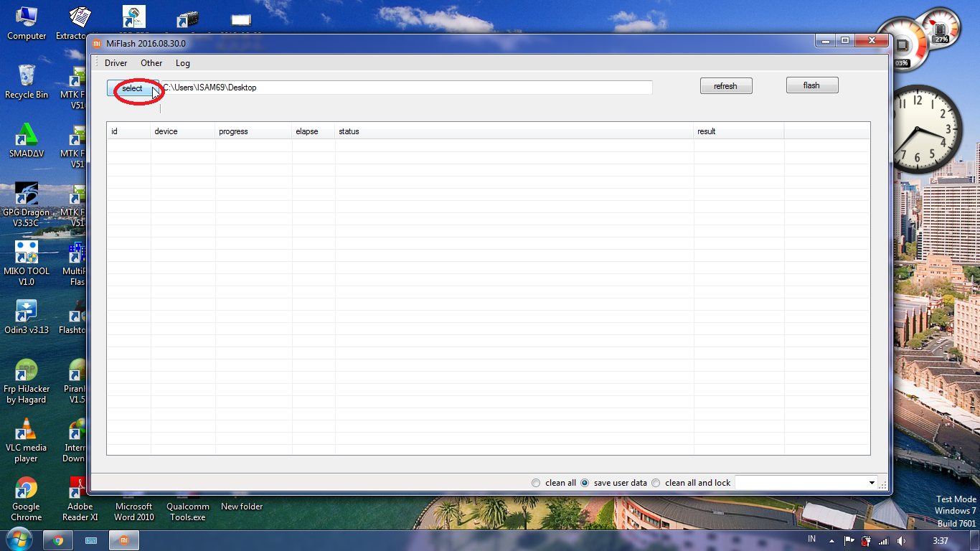The image size is (980, 551).
Task: Click the refresh button
Action: (x=726, y=86)
